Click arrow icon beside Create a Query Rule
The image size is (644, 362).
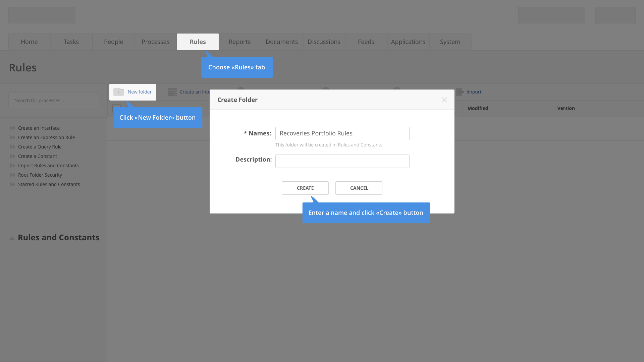click(13, 147)
